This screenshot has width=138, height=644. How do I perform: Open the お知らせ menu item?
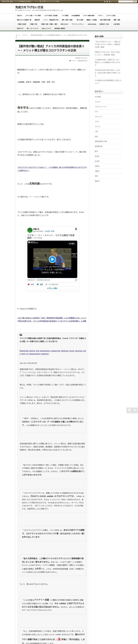coord(20,15)
